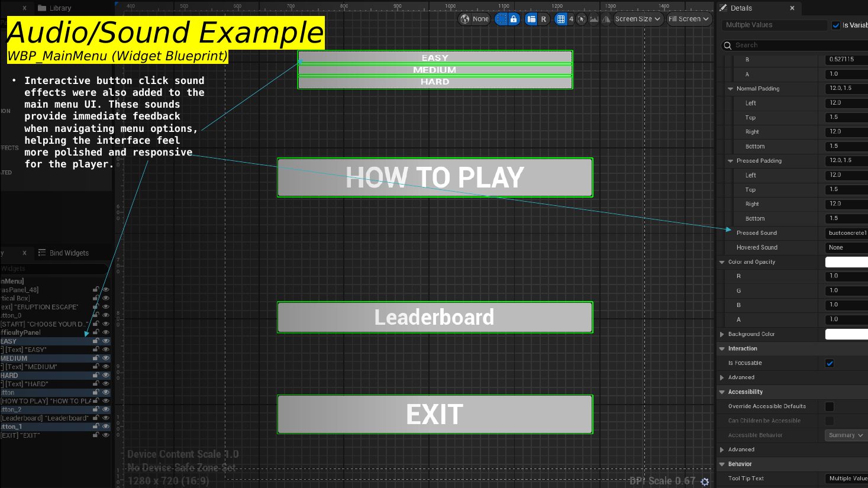The height and width of the screenshot is (488, 868).
Task: Toggle eye icon on HOW TO PLAY row
Action: tap(106, 400)
